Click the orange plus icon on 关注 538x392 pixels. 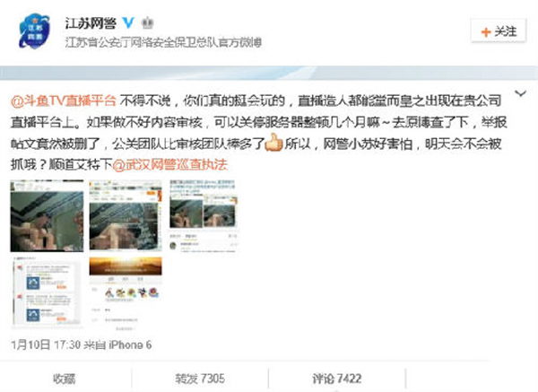click(485, 32)
